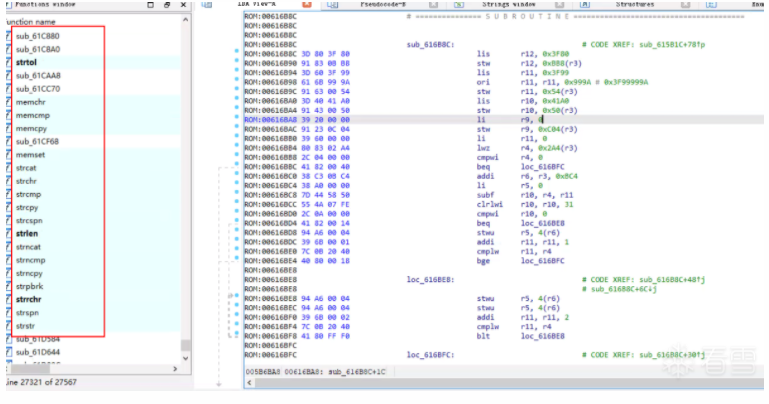Select the memcmp function
Viewport: 769px width, 404px height.
coord(32,115)
